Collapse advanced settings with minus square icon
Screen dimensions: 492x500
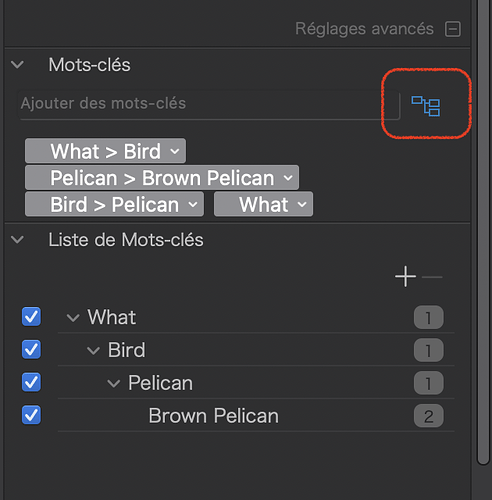pos(453,29)
